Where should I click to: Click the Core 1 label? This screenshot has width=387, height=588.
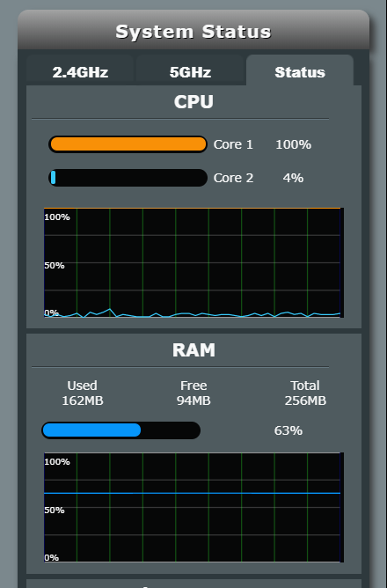233,144
